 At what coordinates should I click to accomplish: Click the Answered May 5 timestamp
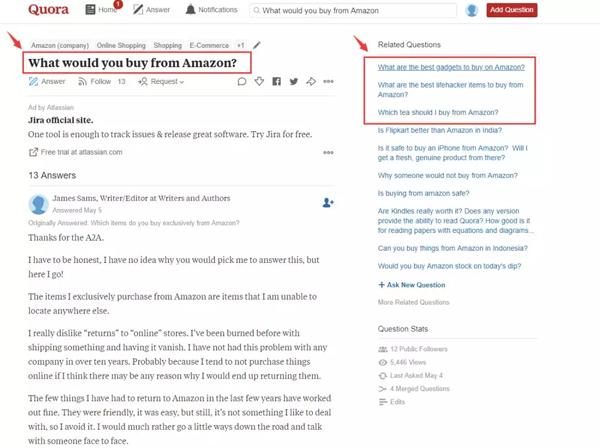[77, 210]
